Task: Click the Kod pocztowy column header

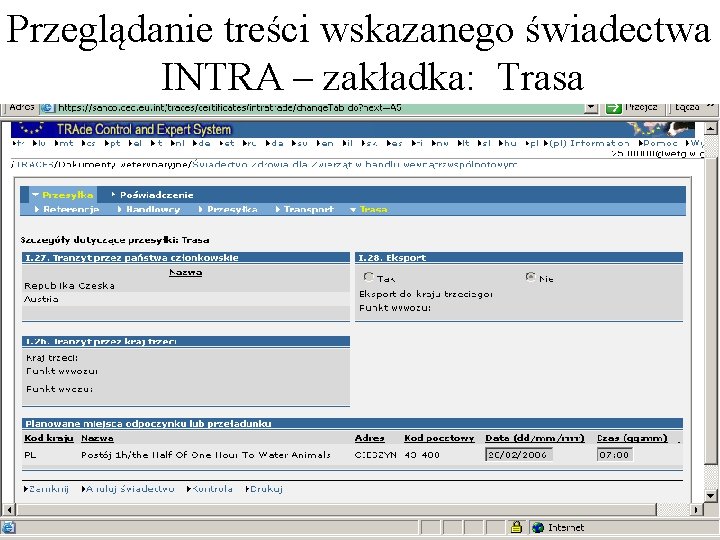Action: pyautogui.click(x=439, y=438)
